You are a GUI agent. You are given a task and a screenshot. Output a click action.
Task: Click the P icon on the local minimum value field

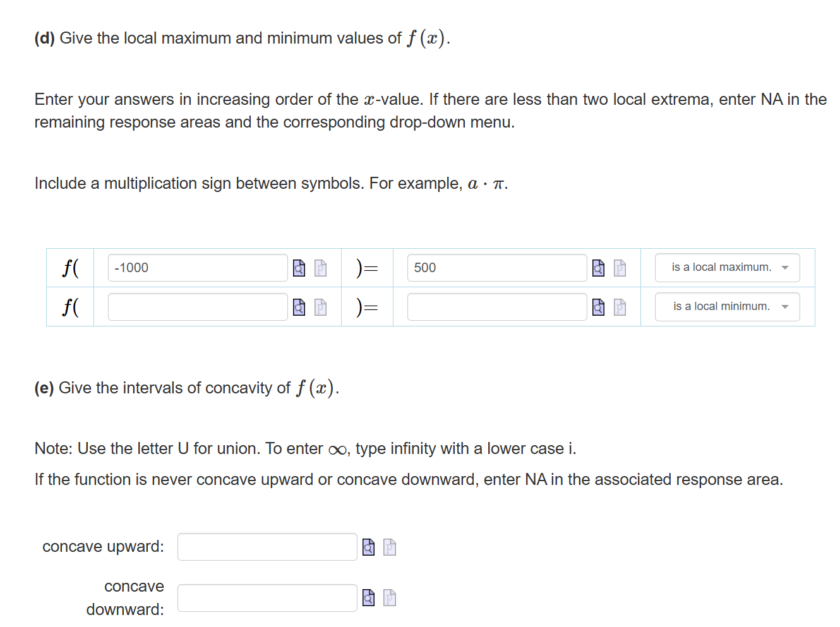click(x=619, y=307)
